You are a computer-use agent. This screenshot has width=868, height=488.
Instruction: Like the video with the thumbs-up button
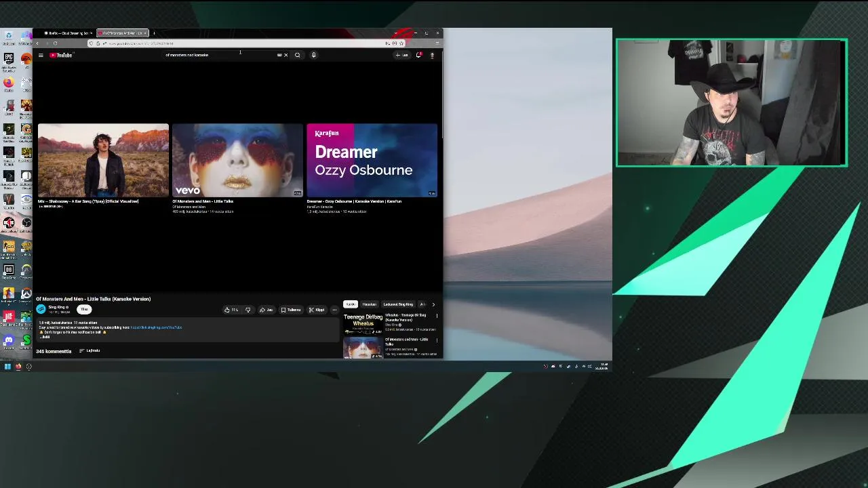pyautogui.click(x=231, y=310)
